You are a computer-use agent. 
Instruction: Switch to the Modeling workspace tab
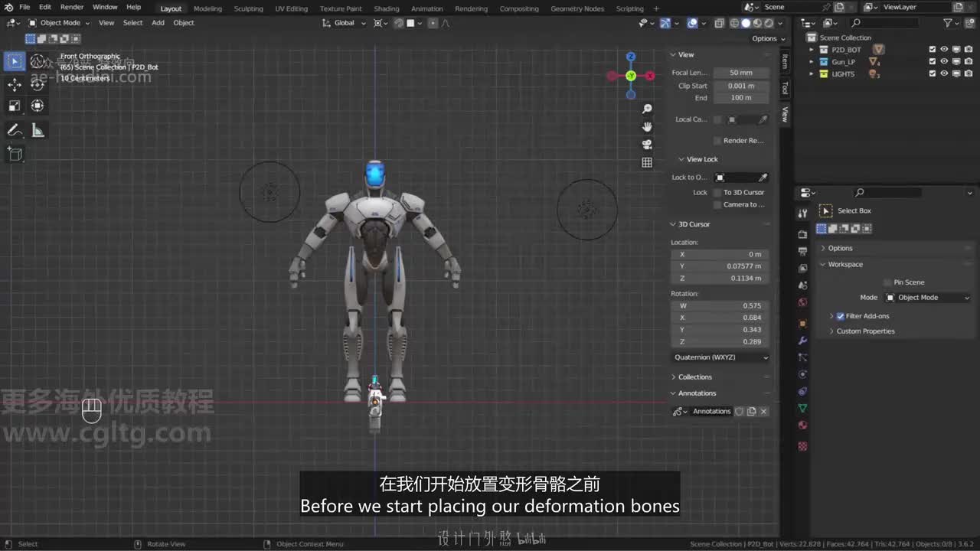coord(207,8)
